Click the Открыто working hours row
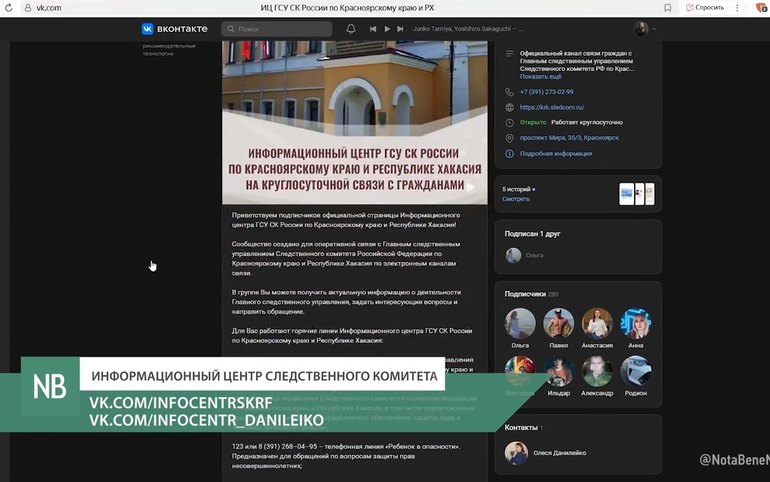This screenshot has height=482, width=770. click(571, 122)
